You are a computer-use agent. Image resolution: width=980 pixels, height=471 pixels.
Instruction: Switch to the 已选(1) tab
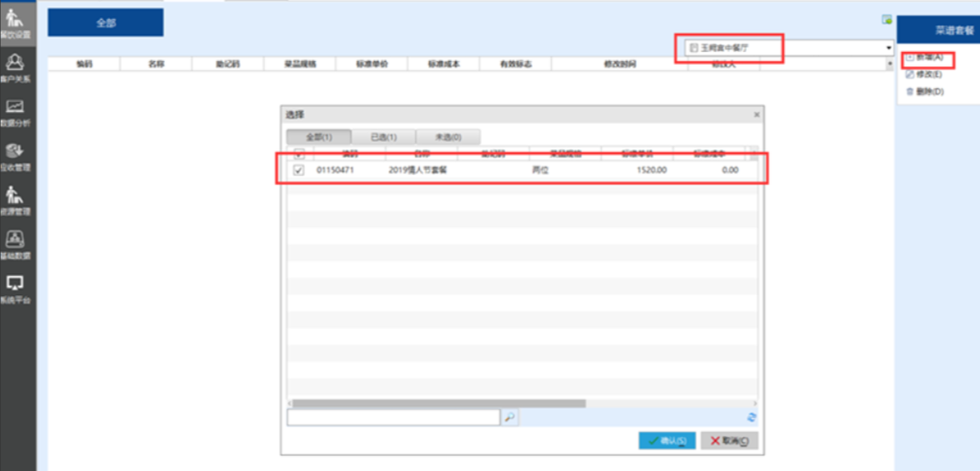click(383, 137)
